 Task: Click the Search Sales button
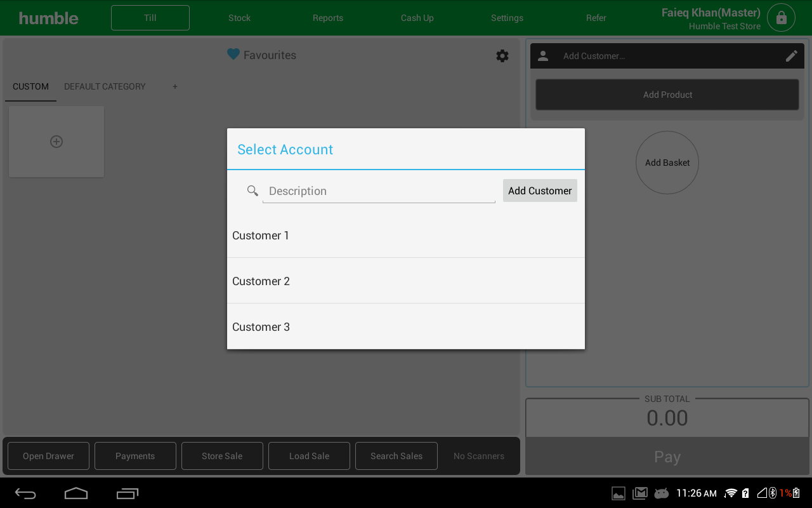[396, 456]
